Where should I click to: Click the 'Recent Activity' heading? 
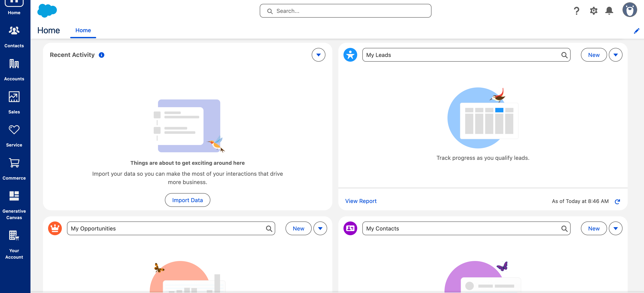72,55
